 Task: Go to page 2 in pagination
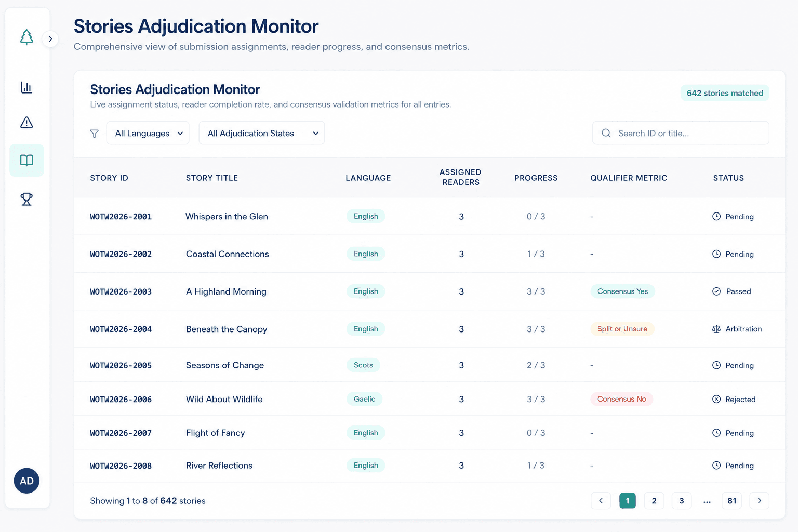tap(654, 501)
